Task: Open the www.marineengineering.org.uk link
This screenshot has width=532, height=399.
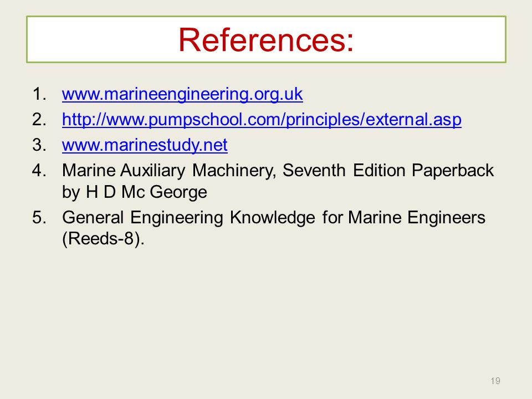Action: point(182,94)
